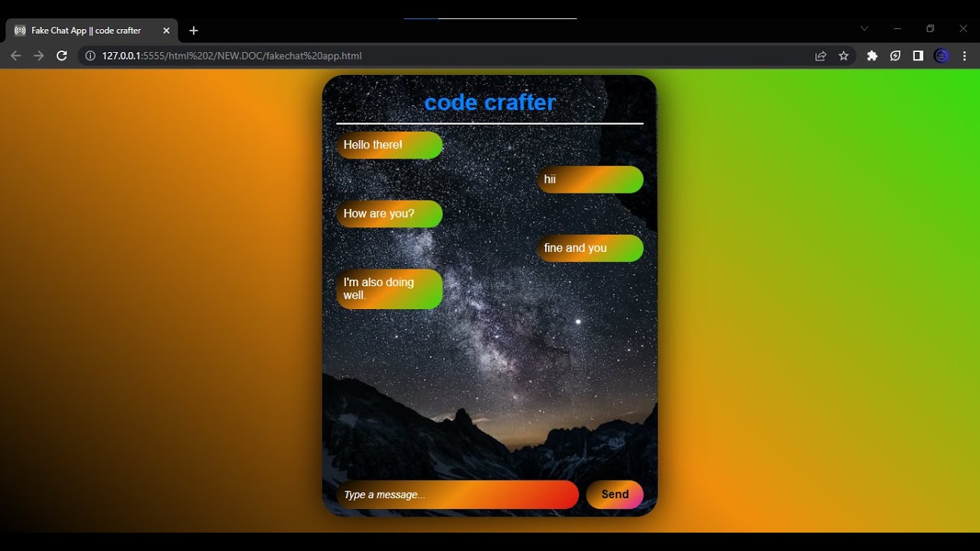Viewport: 980px width, 551px height.
Task: Click the 'hii' message bubble
Action: coord(590,180)
